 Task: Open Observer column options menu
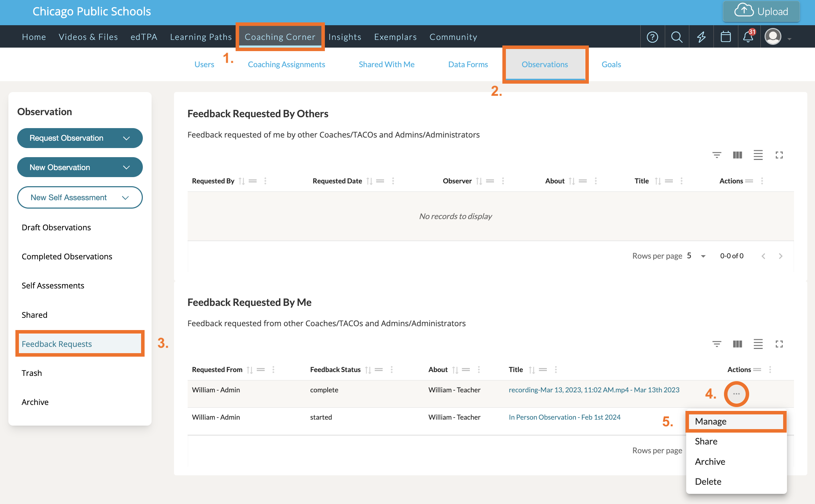pos(503,181)
